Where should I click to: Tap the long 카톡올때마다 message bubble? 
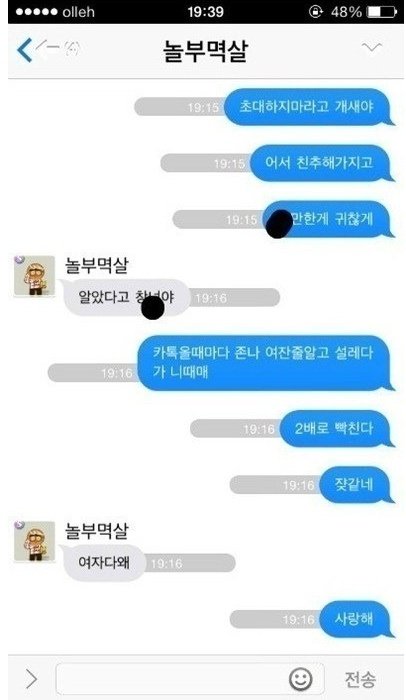[x=265, y=363]
